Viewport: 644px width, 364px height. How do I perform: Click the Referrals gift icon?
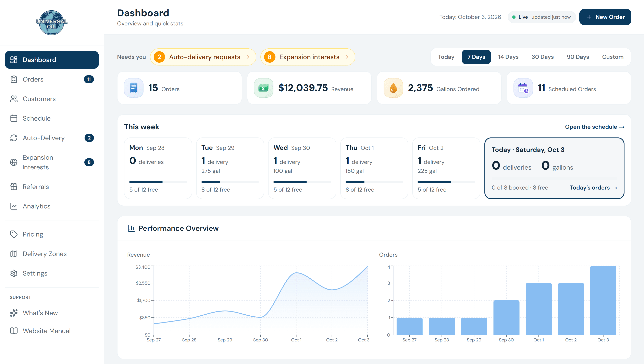[x=14, y=187]
